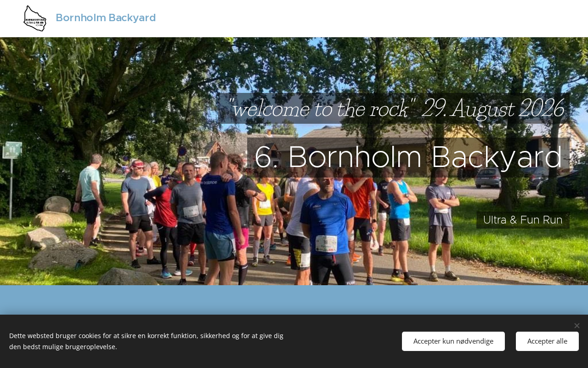Click the runner in light blue tank top
The height and width of the screenshot is (368, 588).
point(398,216)
